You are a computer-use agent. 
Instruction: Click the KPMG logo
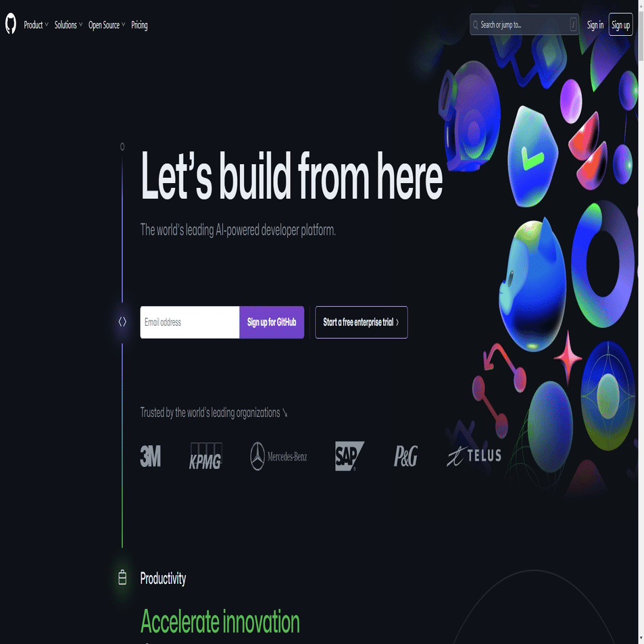[205, 456]
